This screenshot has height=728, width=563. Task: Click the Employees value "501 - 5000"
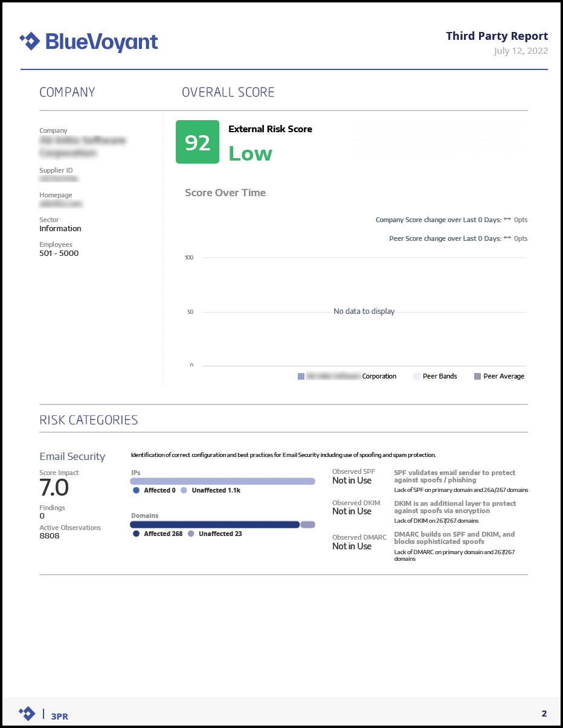[59, 254]
